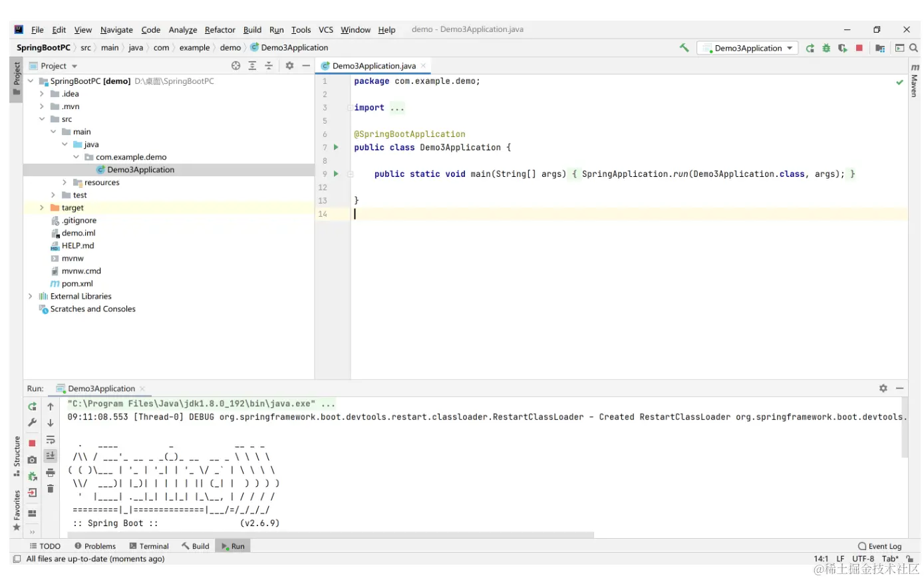Viewport: 924px width, 580px height.
Task: Click UTF-8 encoding in status bar
Action: (863, 559)
